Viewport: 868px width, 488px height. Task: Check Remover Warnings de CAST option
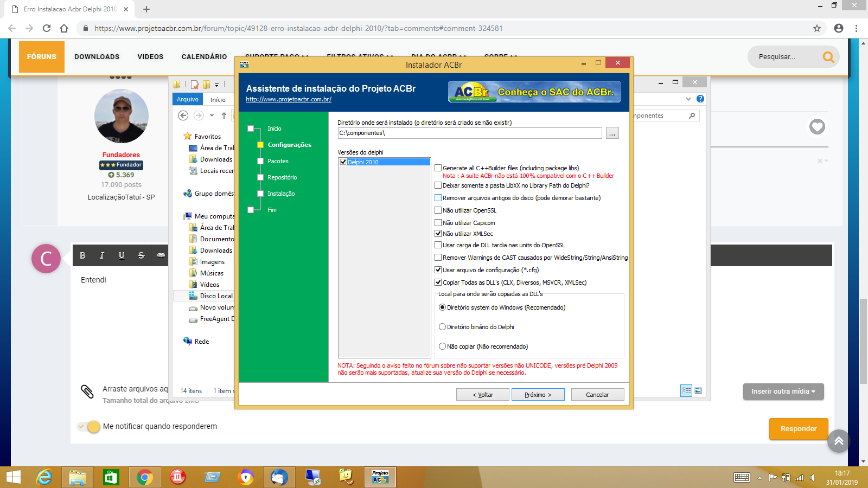click(438, 258)
